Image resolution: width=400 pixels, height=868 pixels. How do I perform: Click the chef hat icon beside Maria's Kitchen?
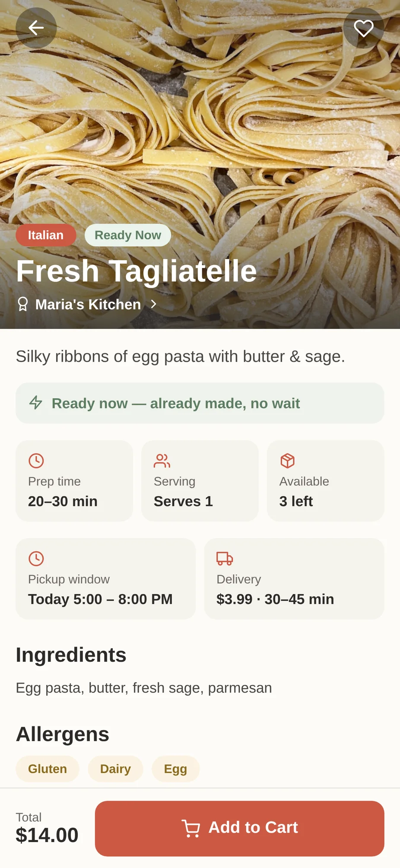(23, 304)
